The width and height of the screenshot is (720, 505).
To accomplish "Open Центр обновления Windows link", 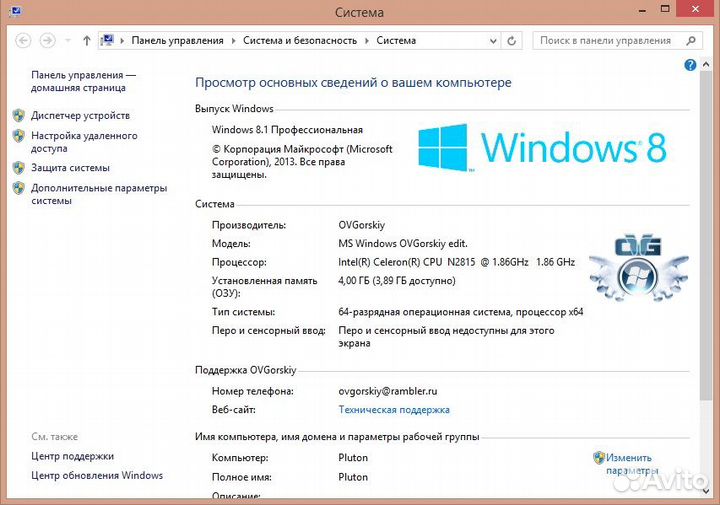I will (x=97, y=476).
